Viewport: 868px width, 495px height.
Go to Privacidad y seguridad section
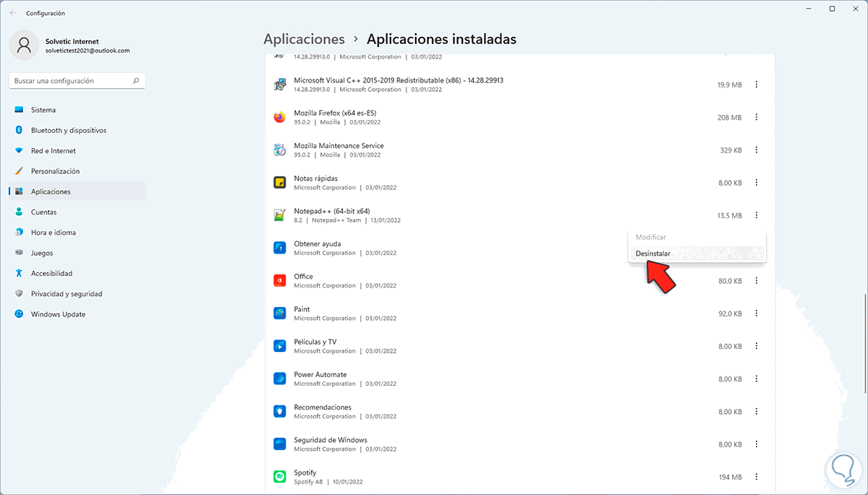point(67,294)
